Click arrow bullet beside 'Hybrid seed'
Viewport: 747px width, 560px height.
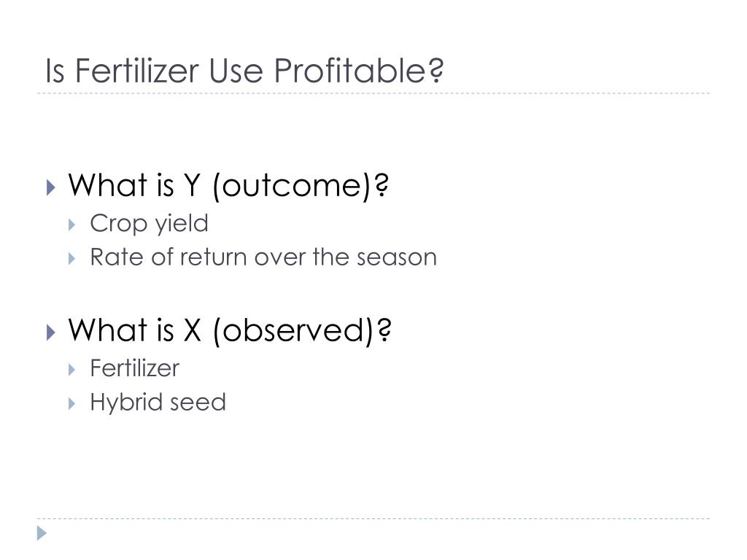tap(72, 403)
